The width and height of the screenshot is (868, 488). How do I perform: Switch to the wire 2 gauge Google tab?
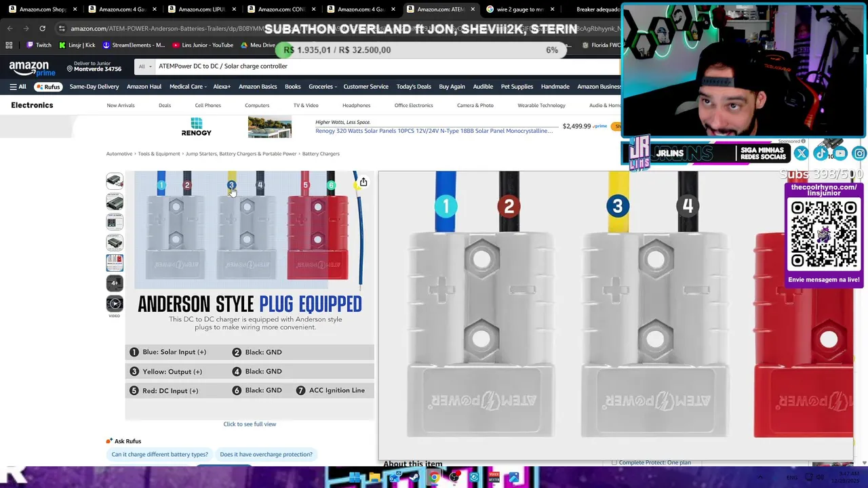click(x=521, y=9)
